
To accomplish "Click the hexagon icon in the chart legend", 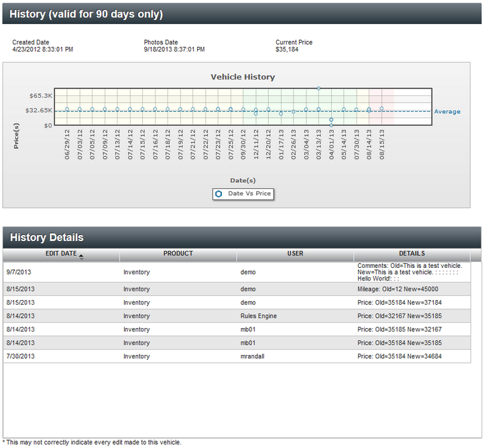I will [219, 194].
